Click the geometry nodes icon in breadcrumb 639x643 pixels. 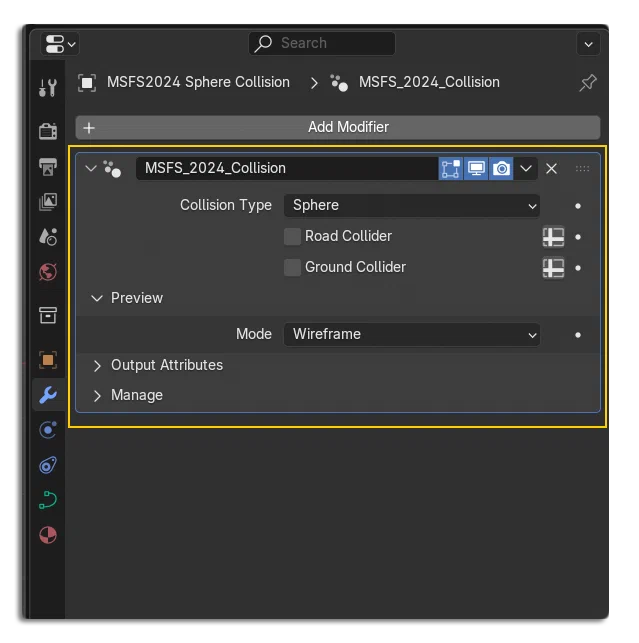(339, 83)
